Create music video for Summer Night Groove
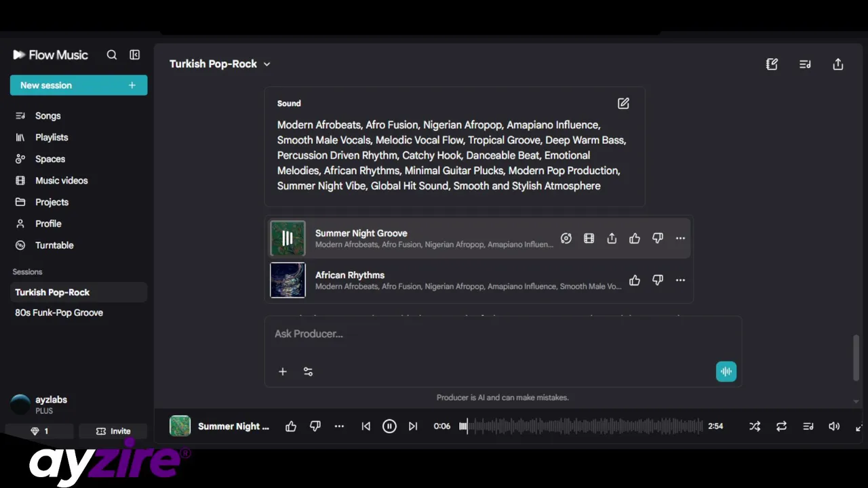Image resolution: width=868 pixels, height=488 pixels. (x=589, y=239)
